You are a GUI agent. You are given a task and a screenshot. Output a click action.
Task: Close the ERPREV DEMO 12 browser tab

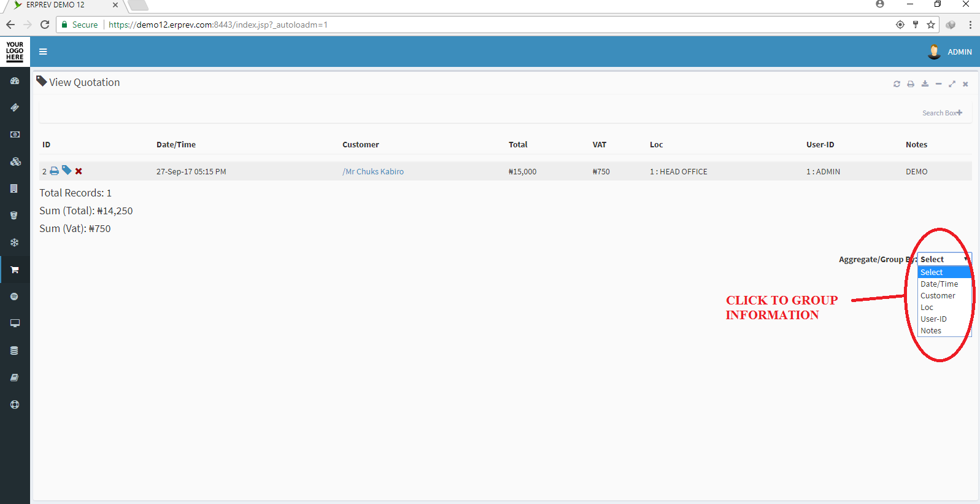[115, 5]
